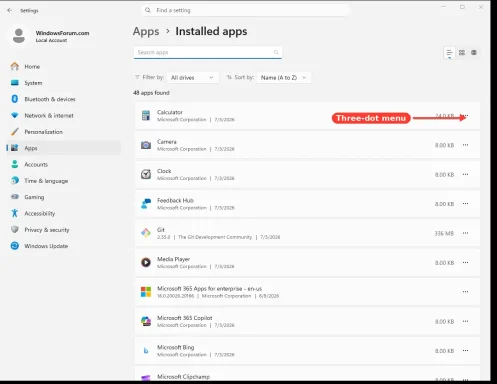Click the search magnifier in Search apps
This screenshot has width=497, height=384.
[276, 52]
